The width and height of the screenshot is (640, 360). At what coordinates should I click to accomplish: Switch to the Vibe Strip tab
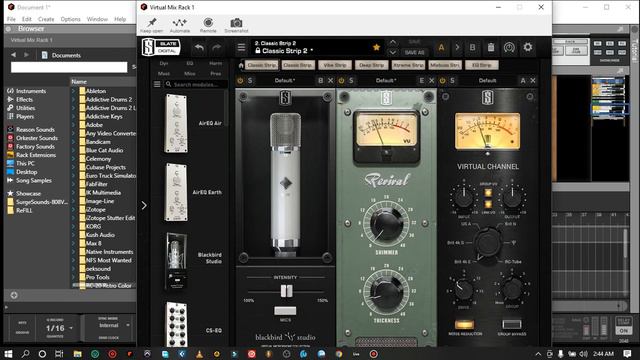point(335,65)
